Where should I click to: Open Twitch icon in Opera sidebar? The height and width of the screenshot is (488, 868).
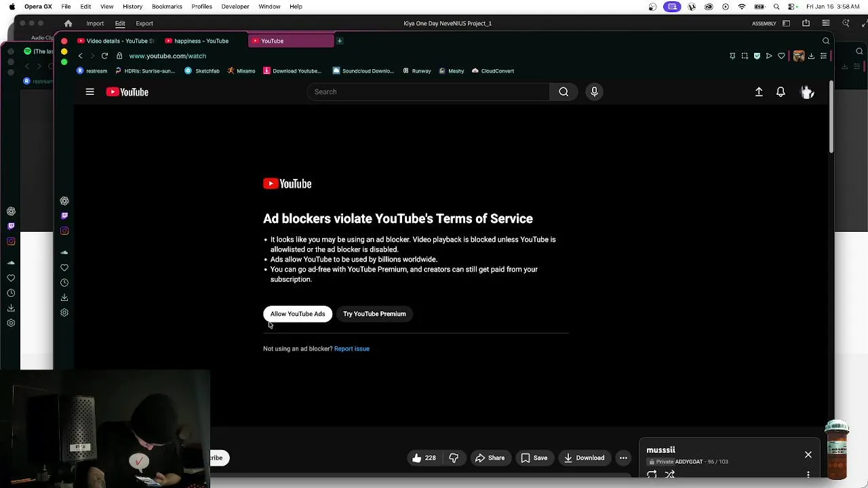pos(64,216)
